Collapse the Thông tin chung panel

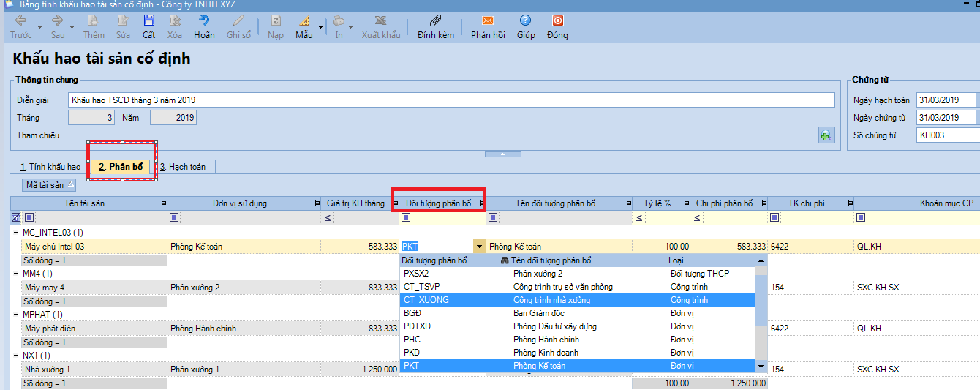503,154
